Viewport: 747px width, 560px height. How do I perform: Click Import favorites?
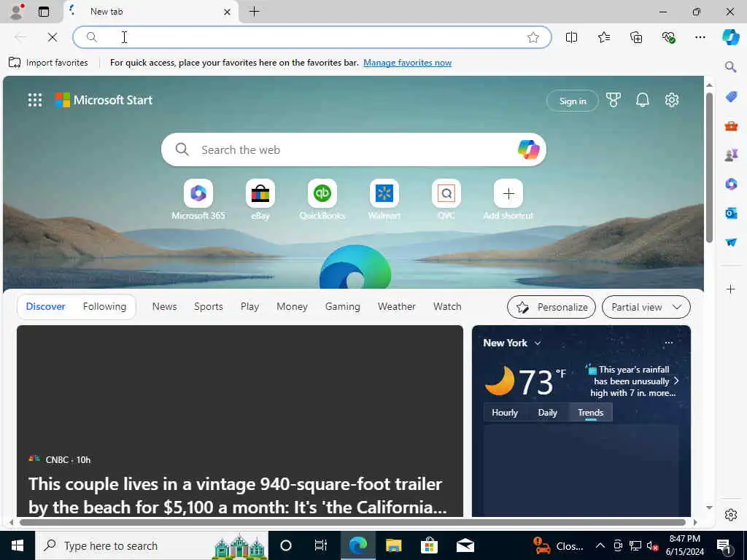(x=48, y=63)
